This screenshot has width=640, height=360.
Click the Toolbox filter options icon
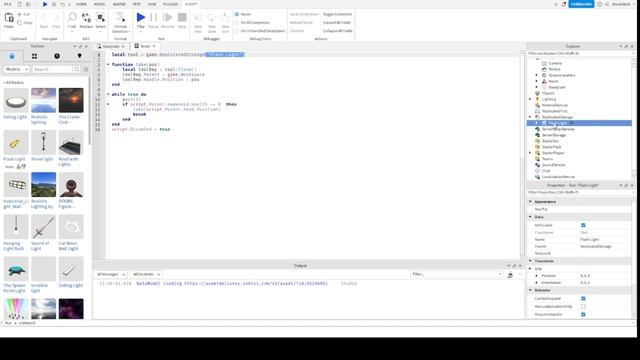86,69
